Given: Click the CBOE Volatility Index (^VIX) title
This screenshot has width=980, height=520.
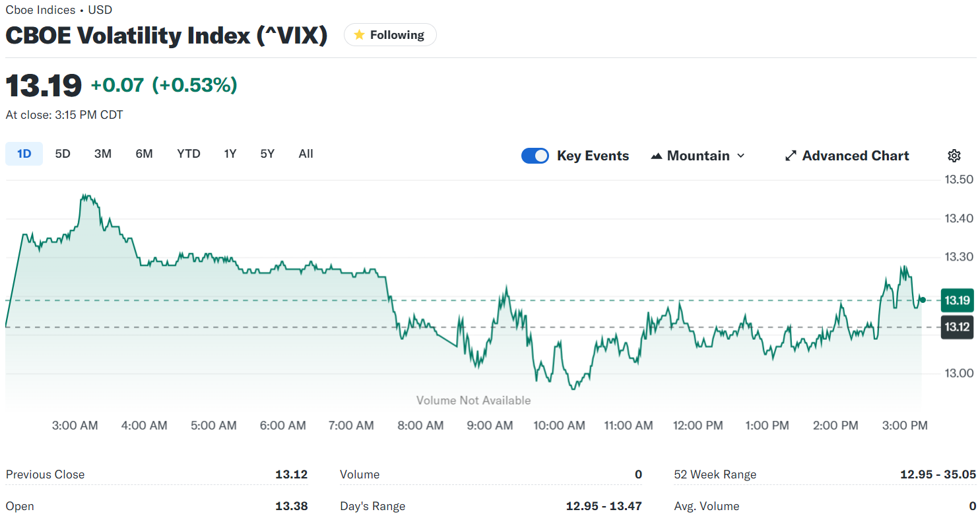Looking at the screenshot, I should tap(166, 36).
